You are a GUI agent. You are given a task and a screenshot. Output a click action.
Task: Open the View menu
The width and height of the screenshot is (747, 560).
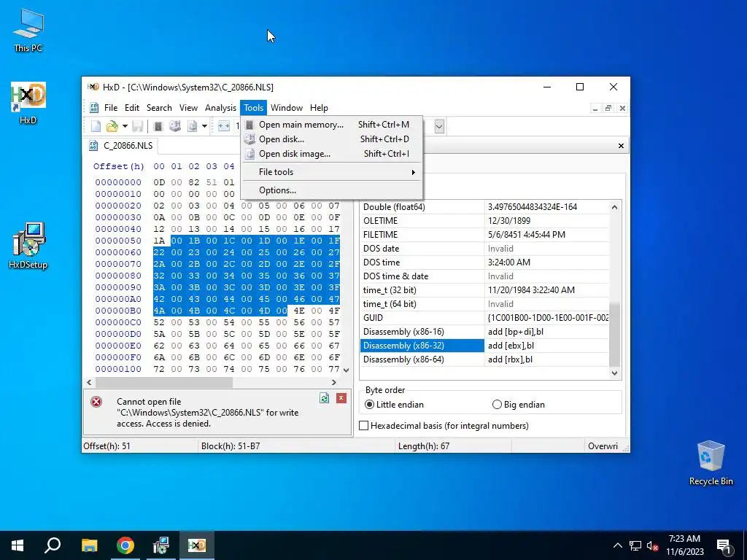pos(188,108)
